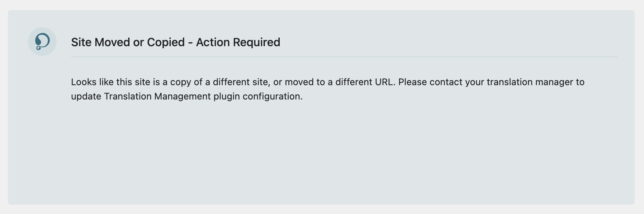The height and width of the screenshot is (214, 644).
Task: Click the horizontal divider below the heading
Action: pyautogui.click(x=344, y=57)
